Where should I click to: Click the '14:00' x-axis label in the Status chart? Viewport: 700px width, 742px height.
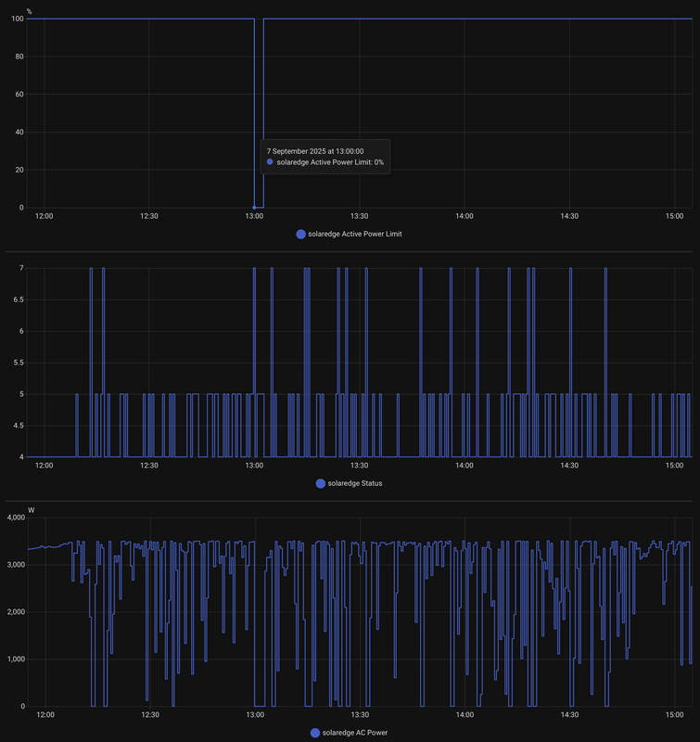(x=465, y=466)
